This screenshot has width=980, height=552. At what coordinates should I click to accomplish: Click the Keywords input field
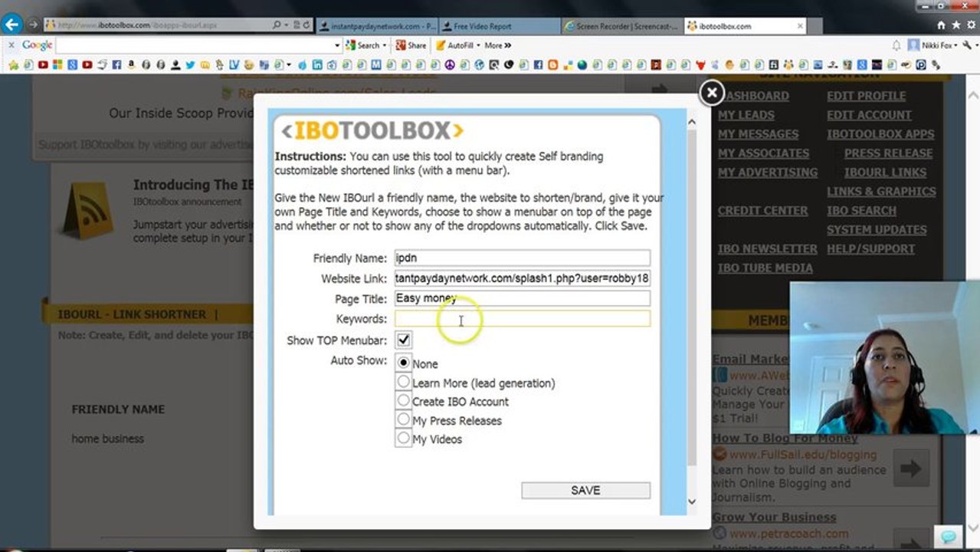click(x=523, y=318)
